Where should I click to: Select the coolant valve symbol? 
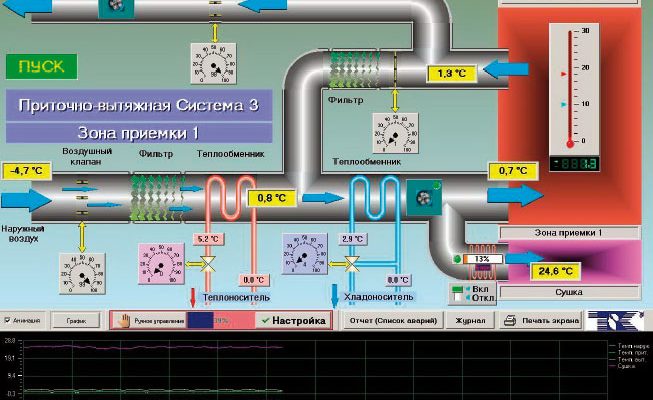[x=352, y=263]
